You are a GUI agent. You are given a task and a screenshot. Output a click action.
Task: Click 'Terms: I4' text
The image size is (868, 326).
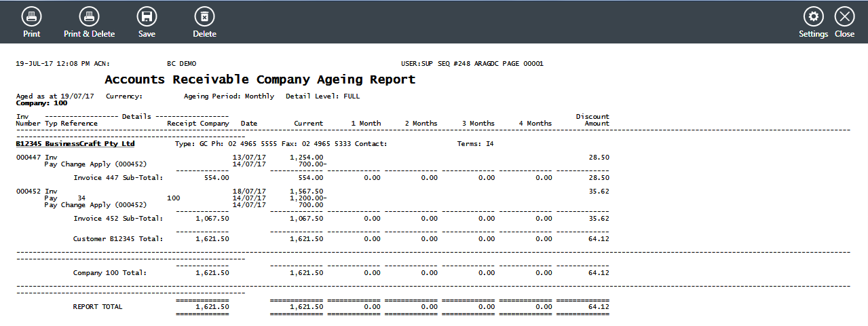pyautogui.click(x=476, y=144)
